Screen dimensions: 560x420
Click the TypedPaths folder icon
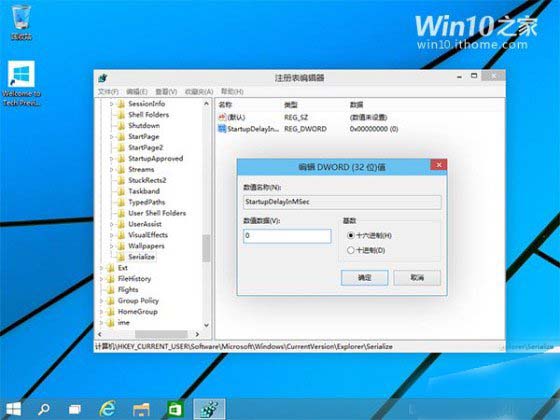click(121, 202)
